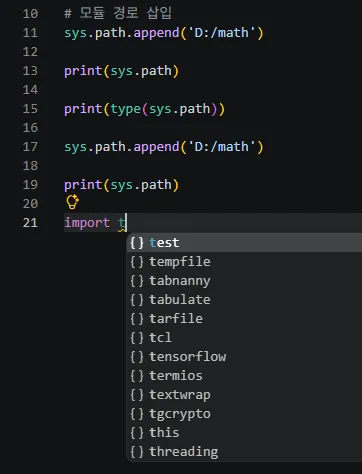Select the test module suggestion
The height and width of the screenshot is (474, 362).
pos(245,243)
